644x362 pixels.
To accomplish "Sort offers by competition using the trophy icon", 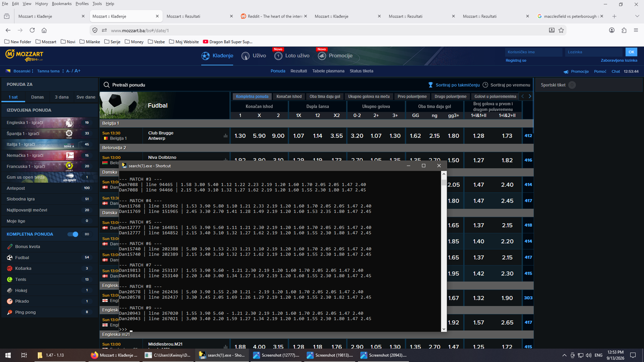I will click(x=431, y=85).
